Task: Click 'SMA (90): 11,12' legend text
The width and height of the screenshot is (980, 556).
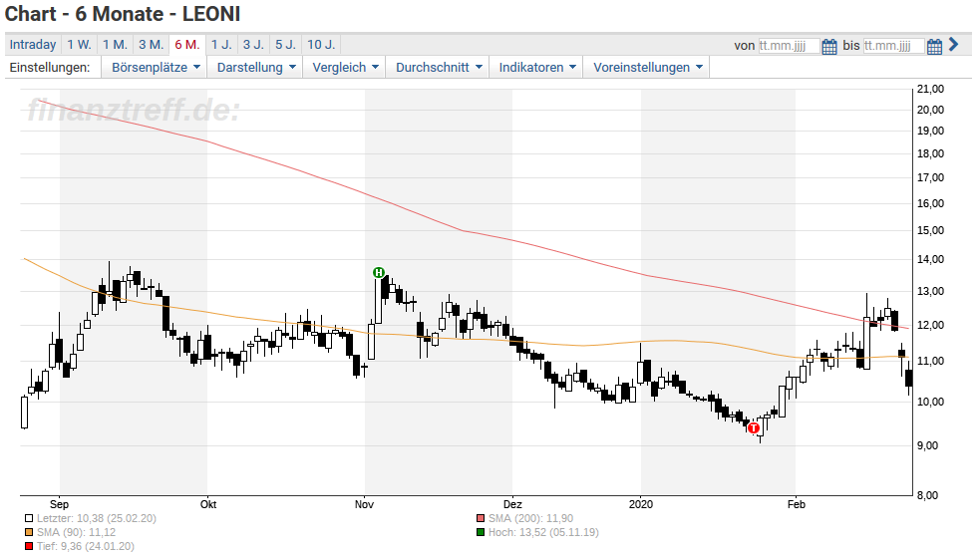Action: [76, 533]
